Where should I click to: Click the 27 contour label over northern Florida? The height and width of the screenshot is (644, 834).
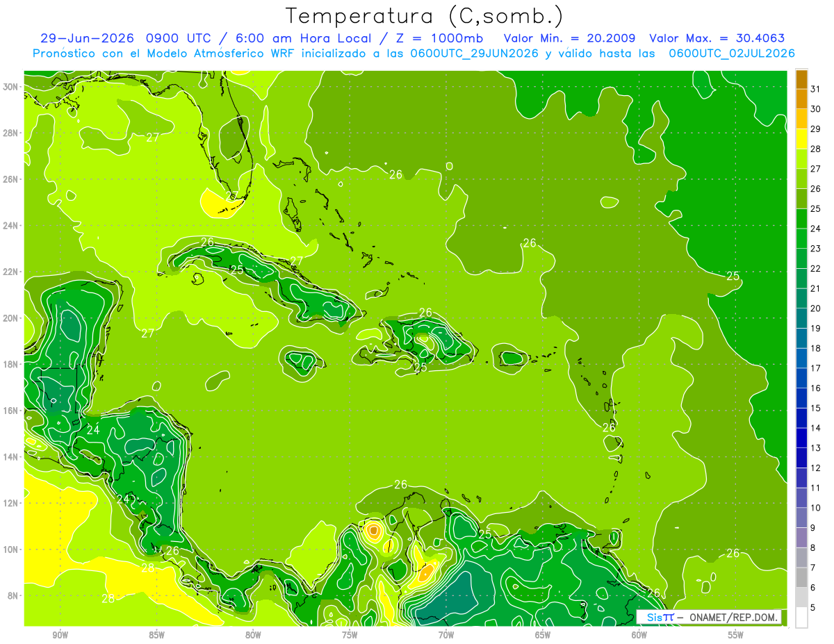(153, 138)
